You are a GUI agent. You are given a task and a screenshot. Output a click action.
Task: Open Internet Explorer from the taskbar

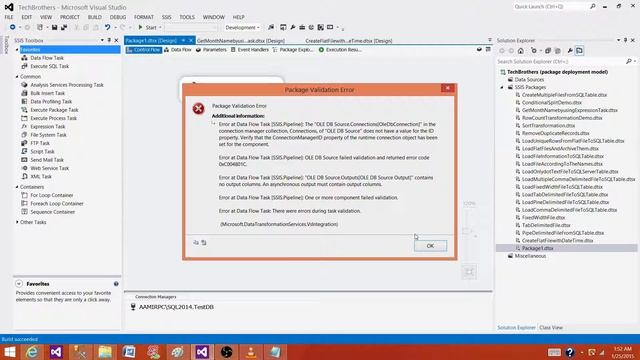pos(32,352)
